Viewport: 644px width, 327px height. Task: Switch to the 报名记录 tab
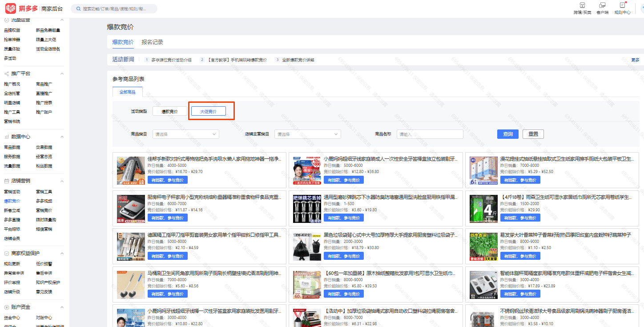(x=152, y=42)
